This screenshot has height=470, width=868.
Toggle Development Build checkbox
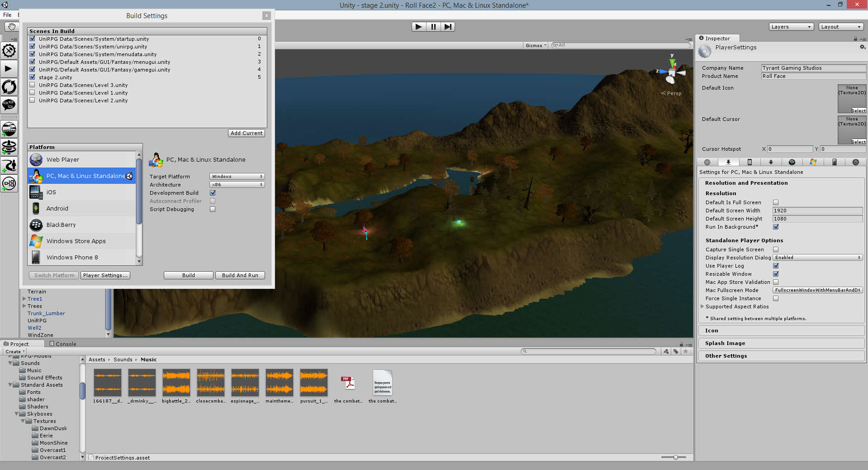[213, 193]
